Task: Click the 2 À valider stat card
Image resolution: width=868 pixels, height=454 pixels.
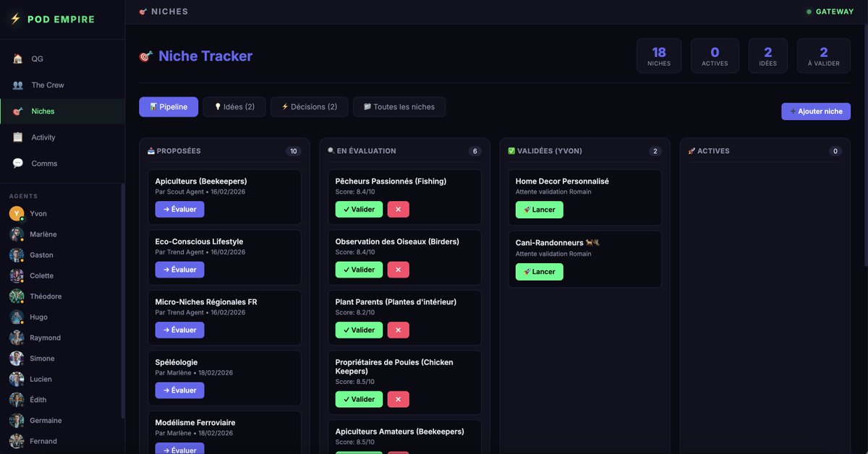Action: (824, 56)
